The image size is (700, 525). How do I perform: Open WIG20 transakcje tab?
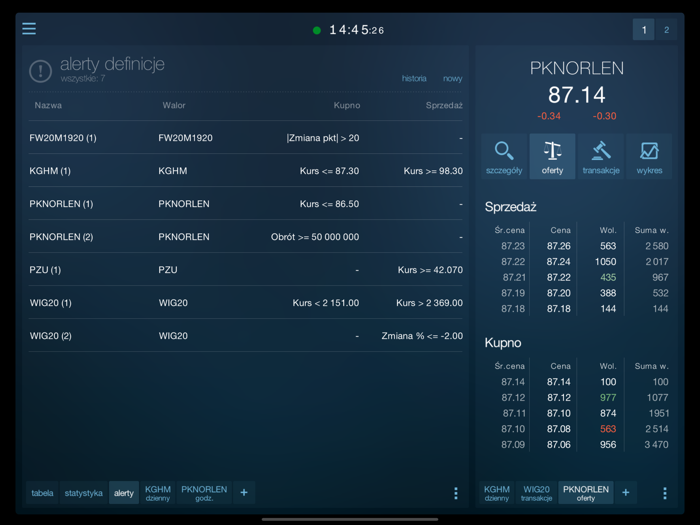[536, 493]
